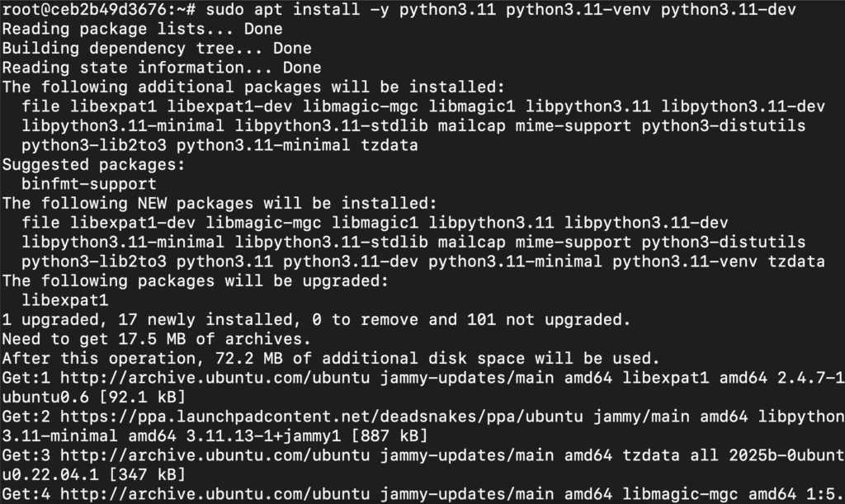Viewport: 845px width, 504px height.
Task: Click the binfmt-support package name
Action: [89, 184]
